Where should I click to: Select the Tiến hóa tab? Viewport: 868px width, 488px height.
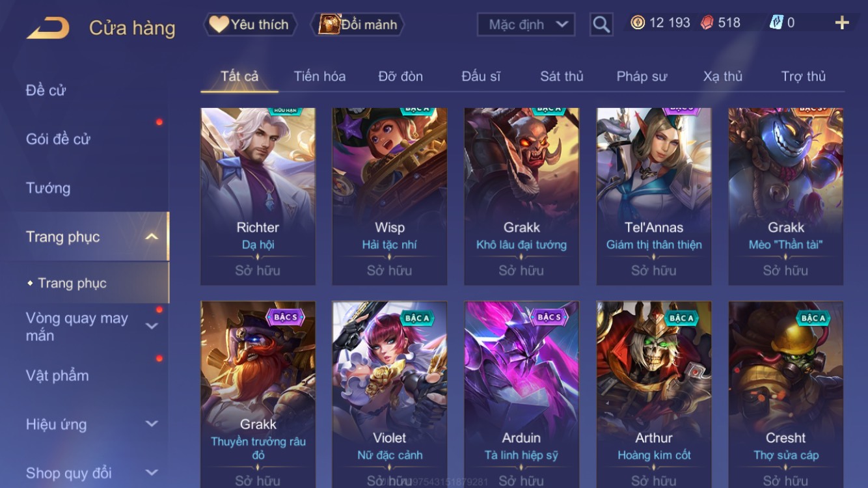[319, 76]
